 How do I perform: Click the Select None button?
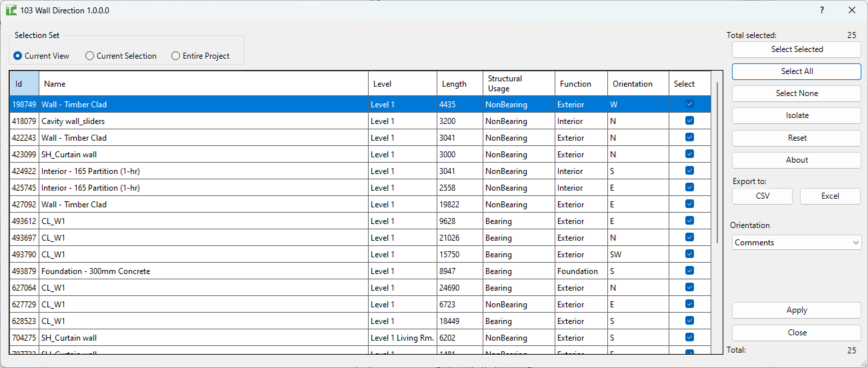coord(797,93)
